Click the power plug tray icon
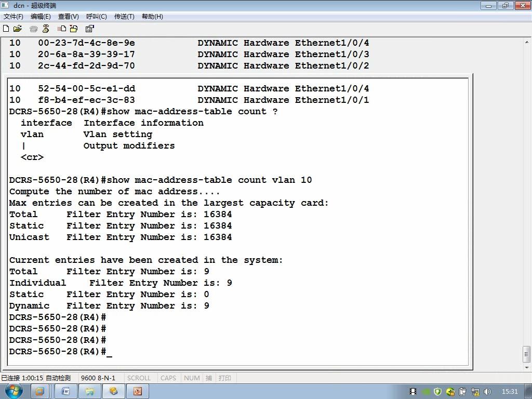532x399 pixels. pyautogui.click(x=463, y=392)
